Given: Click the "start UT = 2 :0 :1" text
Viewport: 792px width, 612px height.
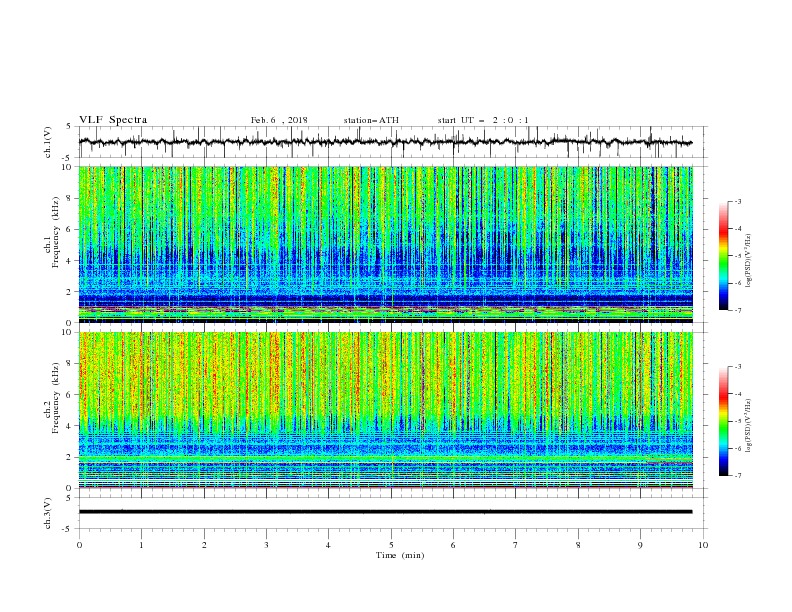Looking at the screenshot, I should (x=483, y=120).
